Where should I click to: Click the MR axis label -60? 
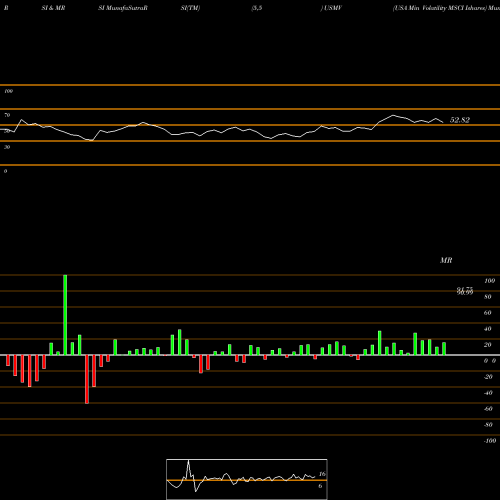(x=488, y=409)
